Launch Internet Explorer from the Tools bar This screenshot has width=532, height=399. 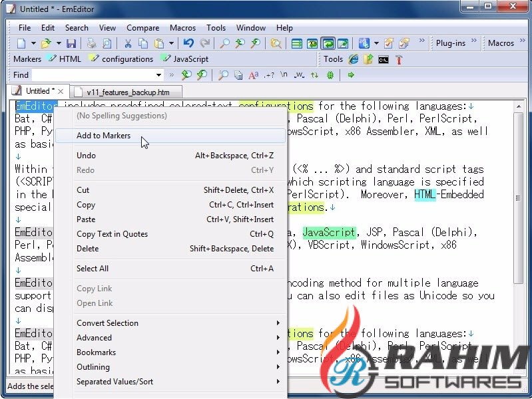coord(354,59)
